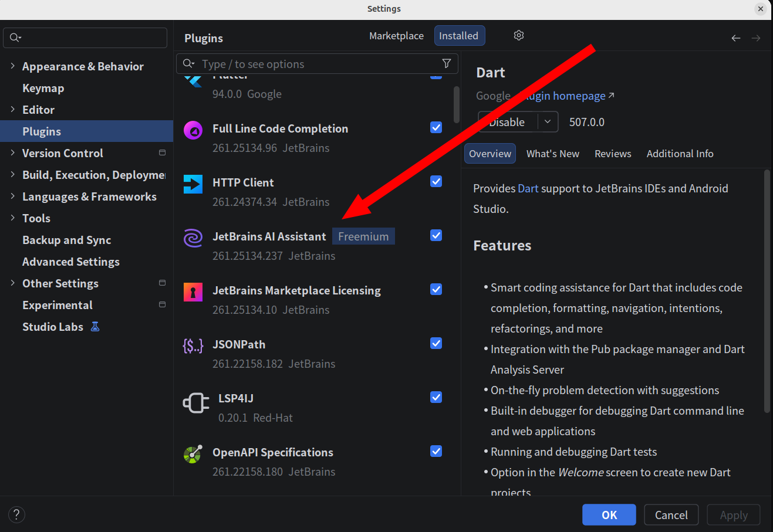
Task: Select the Installed tab
Action: (x=459, y=36)
